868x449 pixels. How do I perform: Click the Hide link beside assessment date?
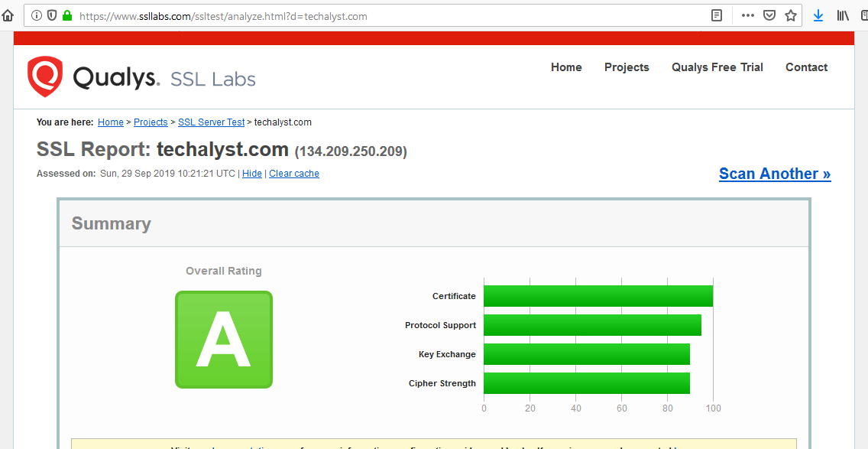252,174
